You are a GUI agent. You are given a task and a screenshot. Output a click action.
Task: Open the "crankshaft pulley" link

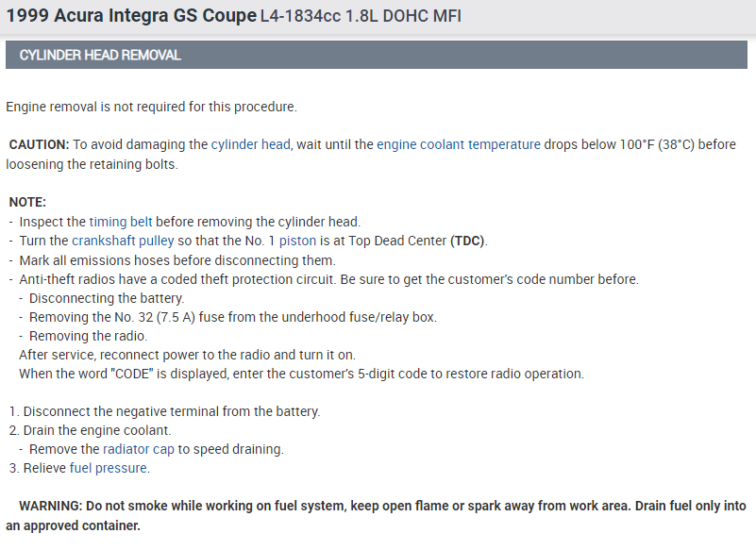click(x=123, y=241)
